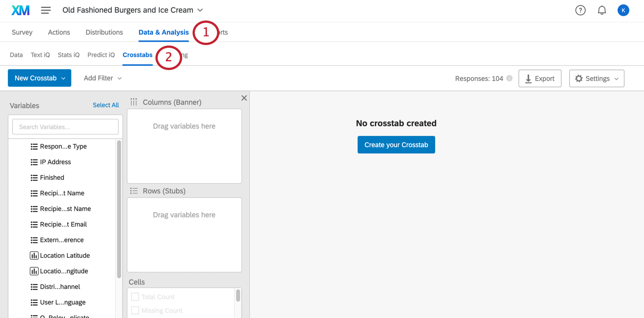
Task: Click in the Search Variables field
Action: click(66, 127)
